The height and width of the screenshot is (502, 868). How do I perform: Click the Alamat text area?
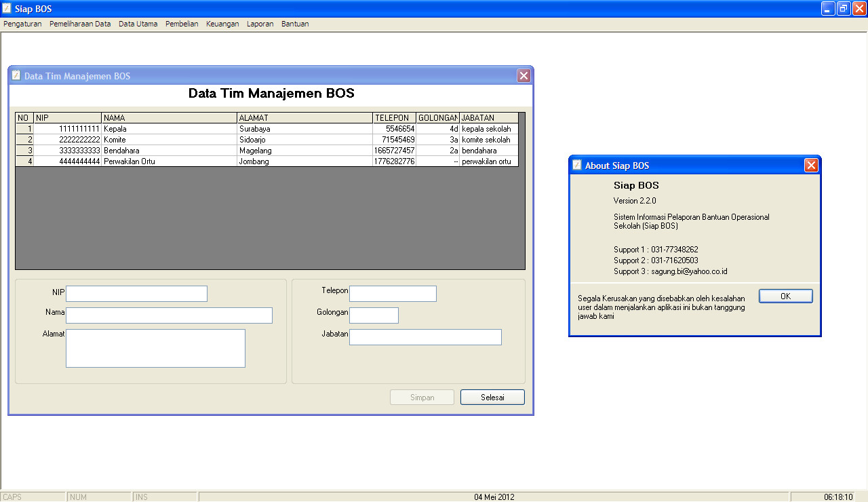(x=155, y=347)
